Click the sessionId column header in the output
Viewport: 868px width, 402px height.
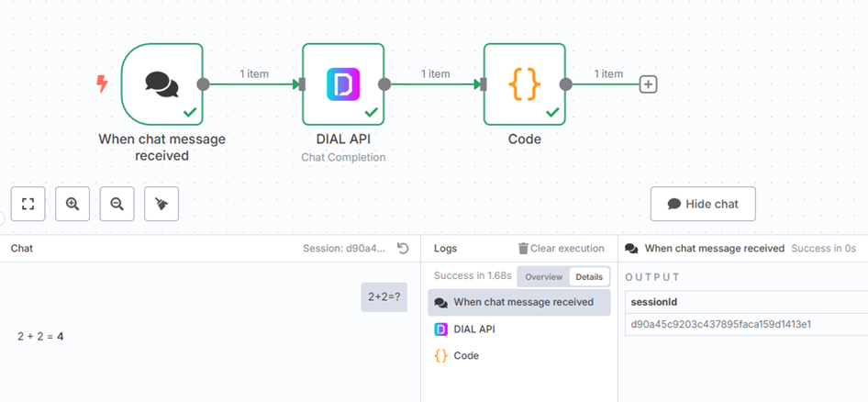point(654,302)
